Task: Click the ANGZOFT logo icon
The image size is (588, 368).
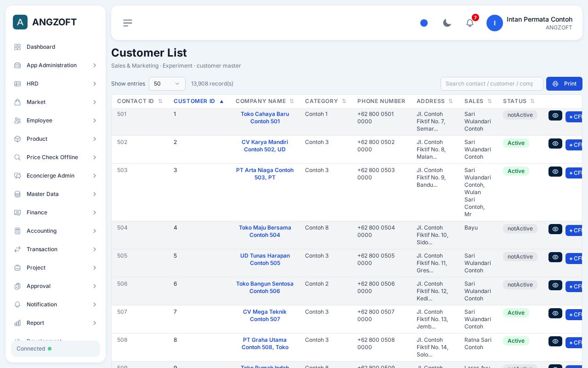Action: (20, 22)
